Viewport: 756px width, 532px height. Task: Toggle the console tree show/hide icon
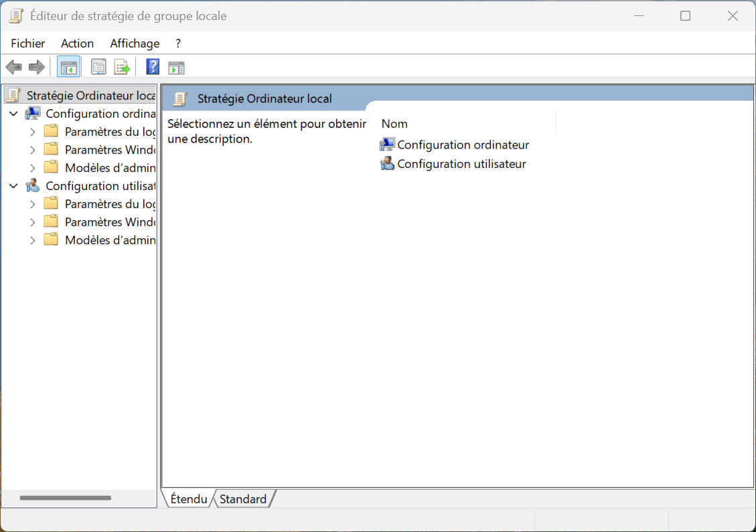pos(68,68)
